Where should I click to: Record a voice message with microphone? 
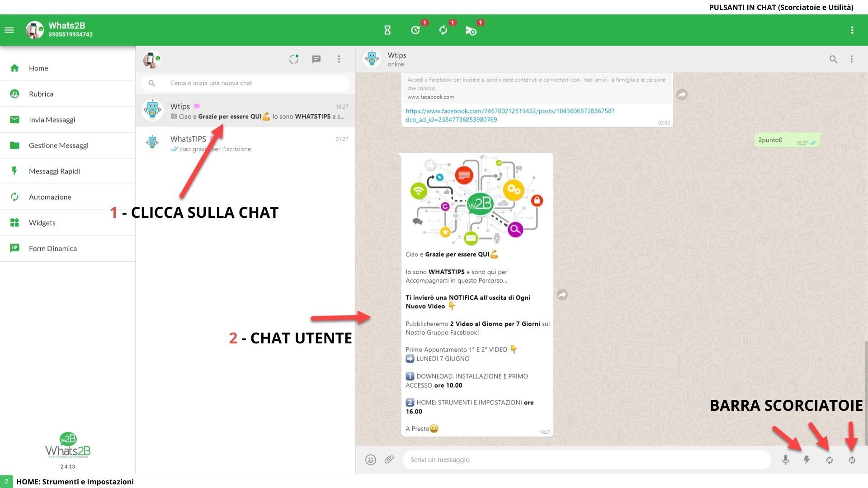(x=786, y=460)
